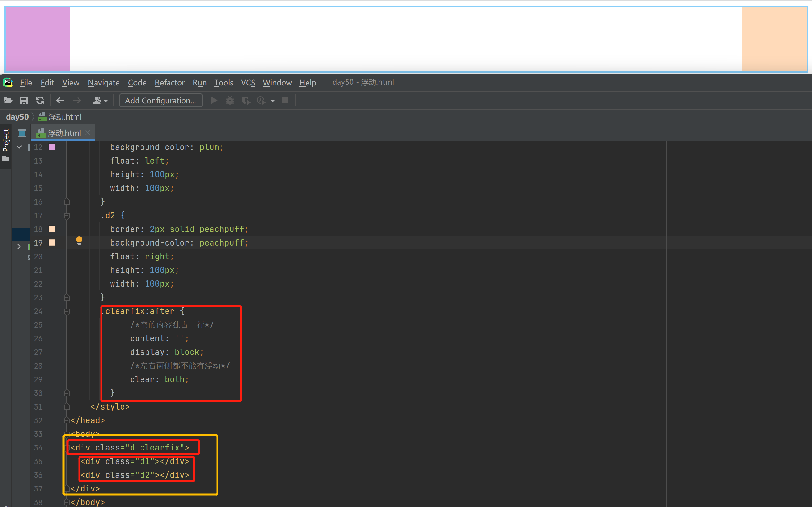Click line number 19 in the gutter
812x507 pixels.
[x=38, y=243]
